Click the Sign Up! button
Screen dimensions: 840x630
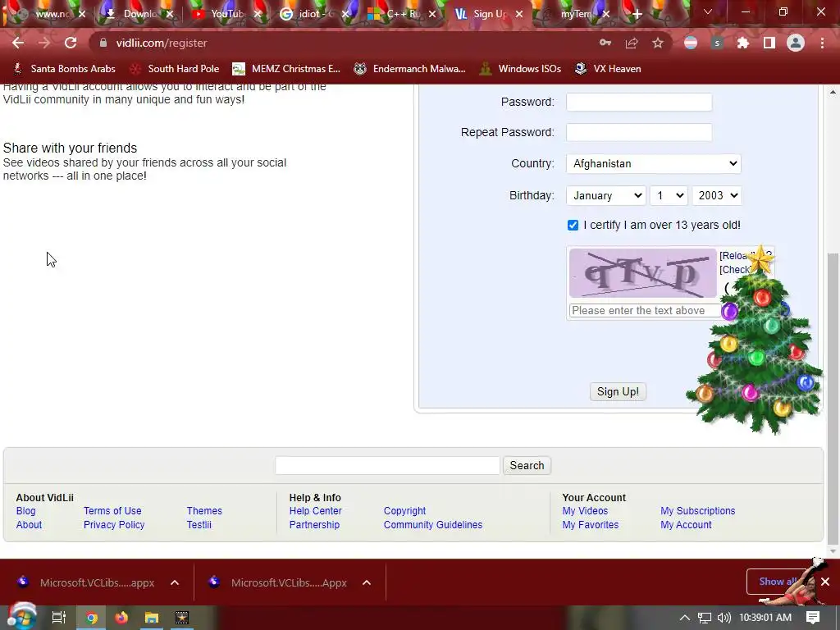point(618,391)
